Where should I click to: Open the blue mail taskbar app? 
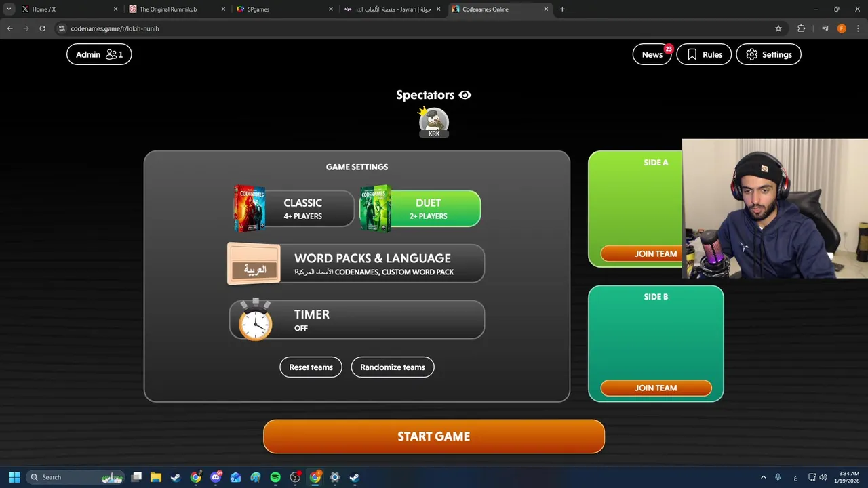click(235, 477)
